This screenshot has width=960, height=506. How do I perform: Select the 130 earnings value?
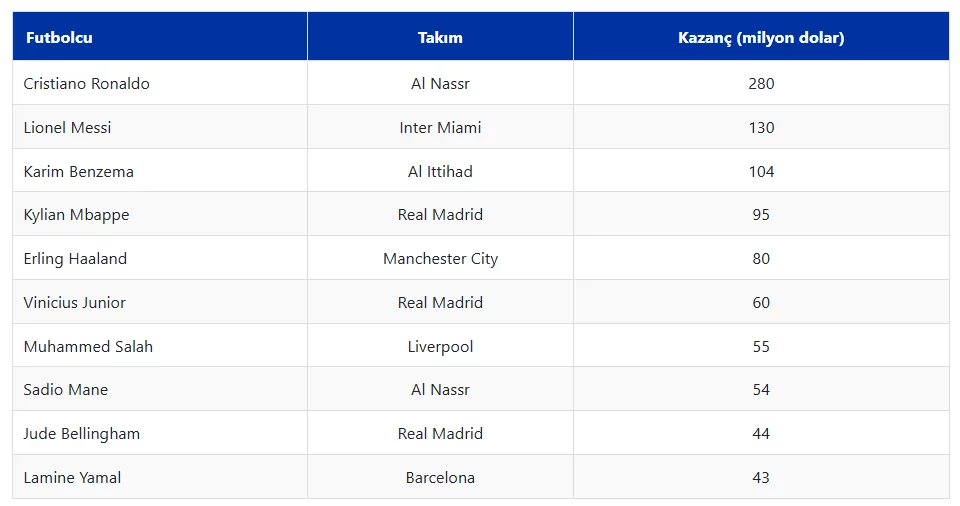(761, 128)
